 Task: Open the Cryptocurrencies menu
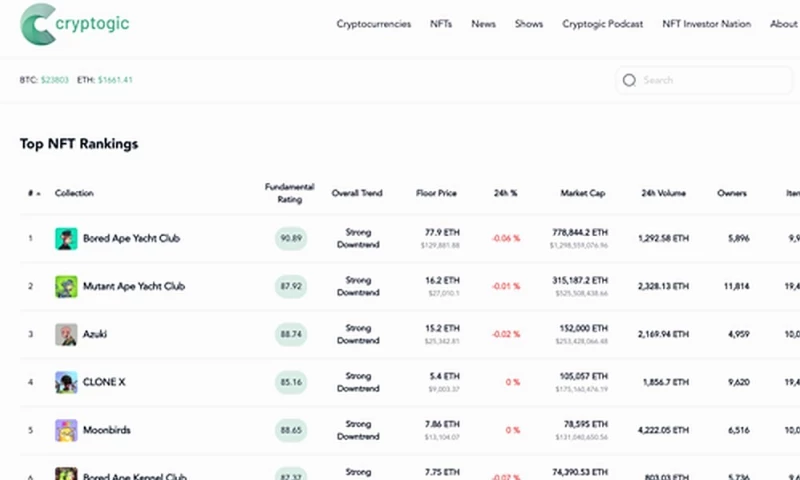click(373, 24)
